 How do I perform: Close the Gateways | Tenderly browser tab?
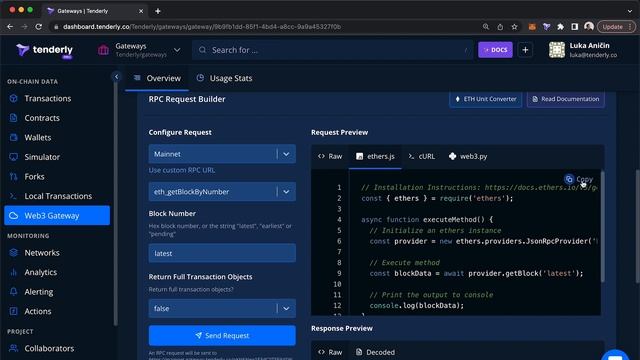coord(141,11)
